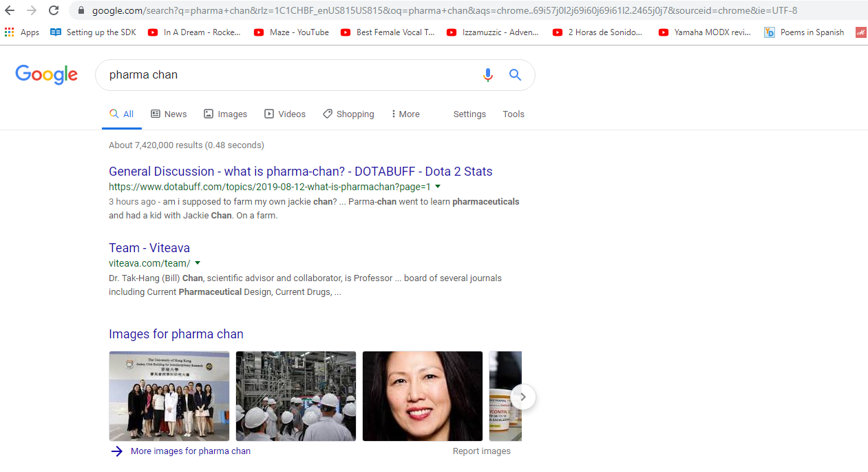868x472 pixels.
Task: Show next images with the carousel arrow
Action: [x=523, y=397]
